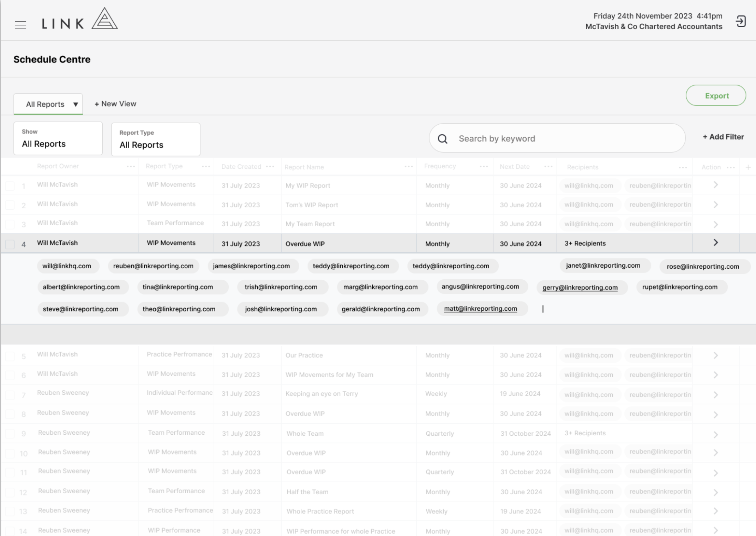Sort by Date Created column header
756x536 pixels.
[x=241, y=167]
